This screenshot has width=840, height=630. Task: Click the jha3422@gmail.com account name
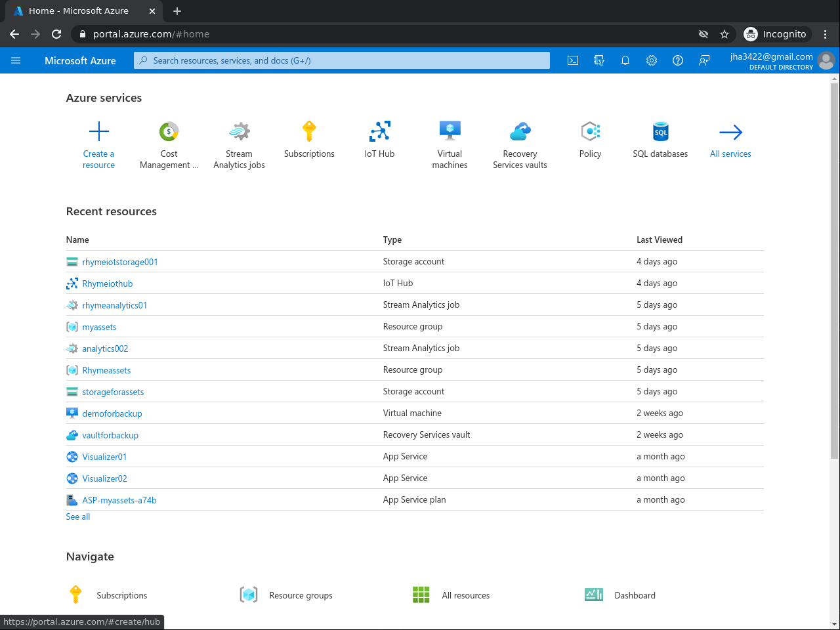coord(772,56)
